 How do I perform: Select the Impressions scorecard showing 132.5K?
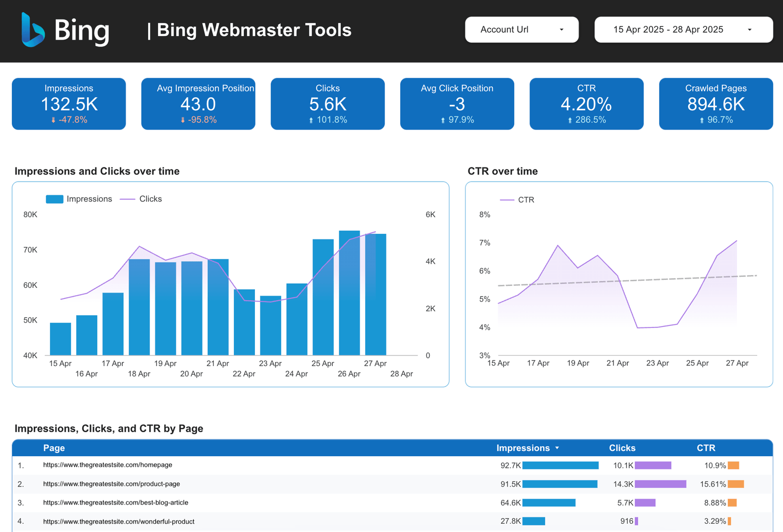(69, 104)
